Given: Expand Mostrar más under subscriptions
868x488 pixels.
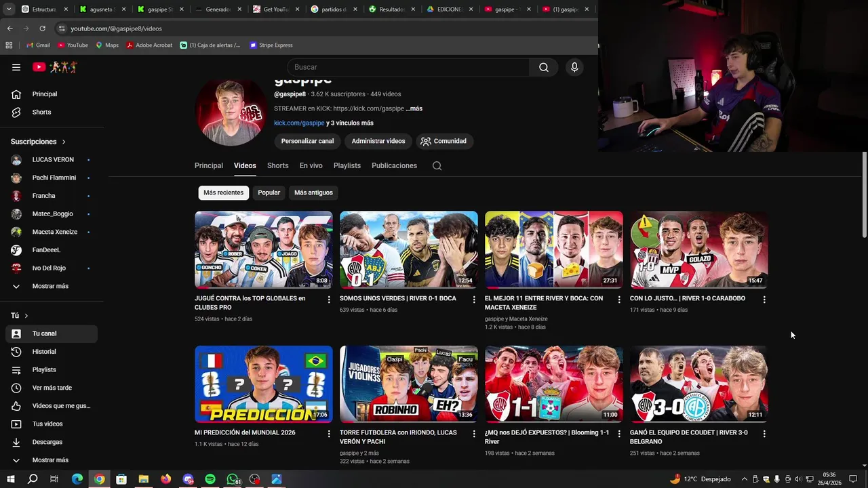Looking at the screenshot, I should (52, 286).
